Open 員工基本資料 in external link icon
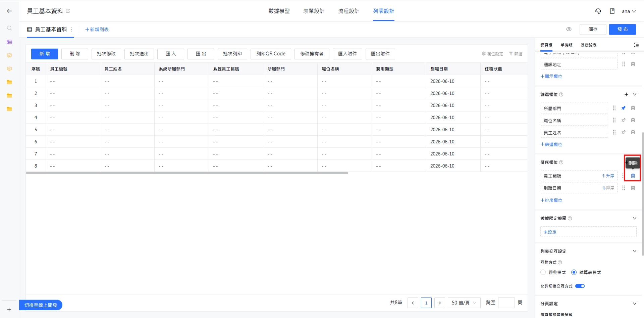 68,11
